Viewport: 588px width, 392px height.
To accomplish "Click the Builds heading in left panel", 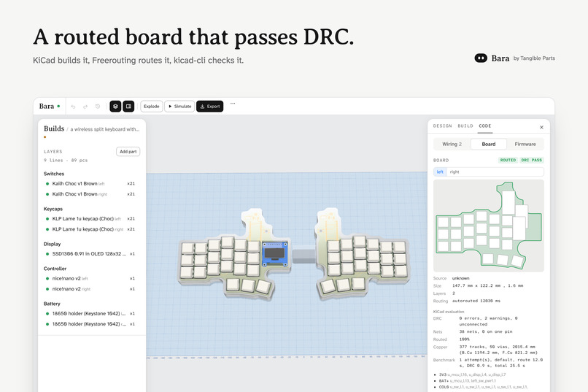I will [54, 128].
